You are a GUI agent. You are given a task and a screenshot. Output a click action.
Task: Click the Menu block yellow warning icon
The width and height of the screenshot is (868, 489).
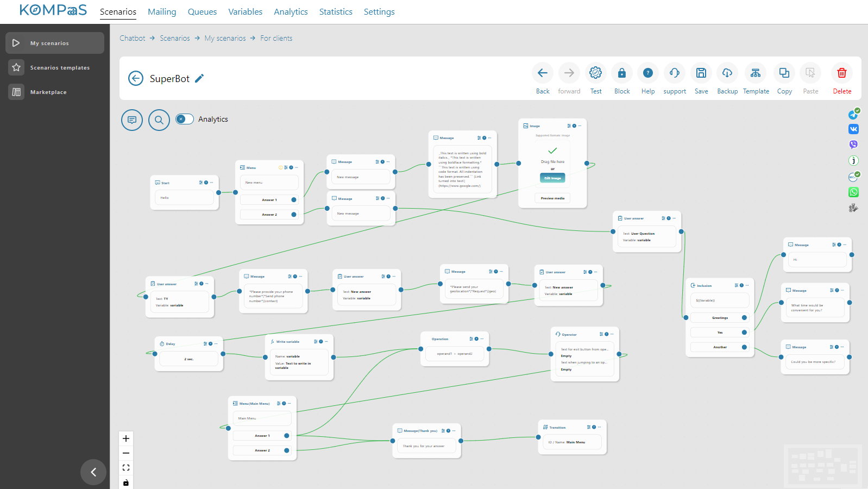tap(281, 167)
